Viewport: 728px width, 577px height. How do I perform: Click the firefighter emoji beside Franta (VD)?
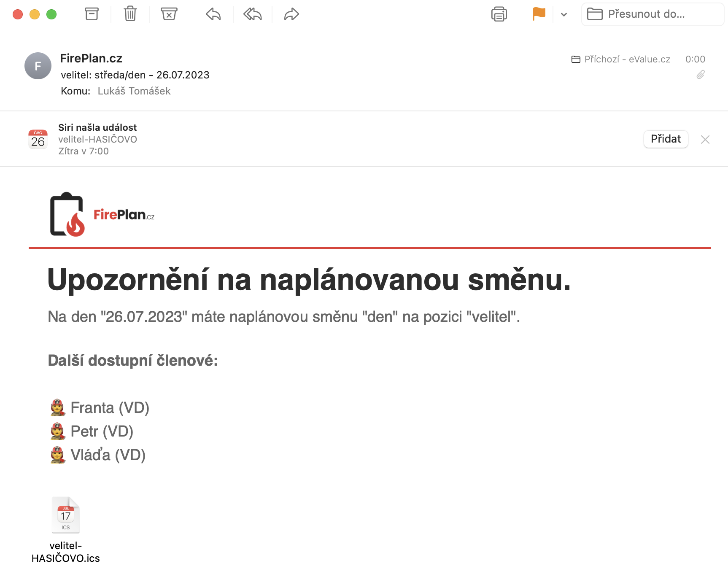click(58, 407)
